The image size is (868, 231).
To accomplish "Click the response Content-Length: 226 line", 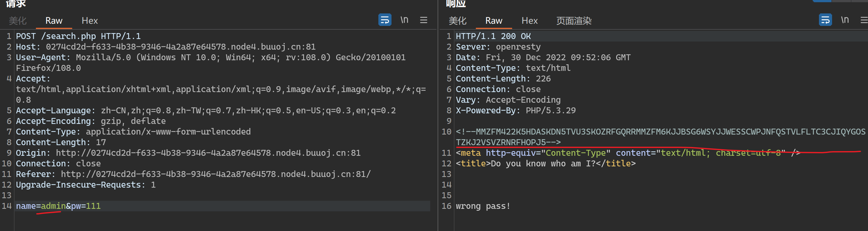I will (x=503, y=78).
